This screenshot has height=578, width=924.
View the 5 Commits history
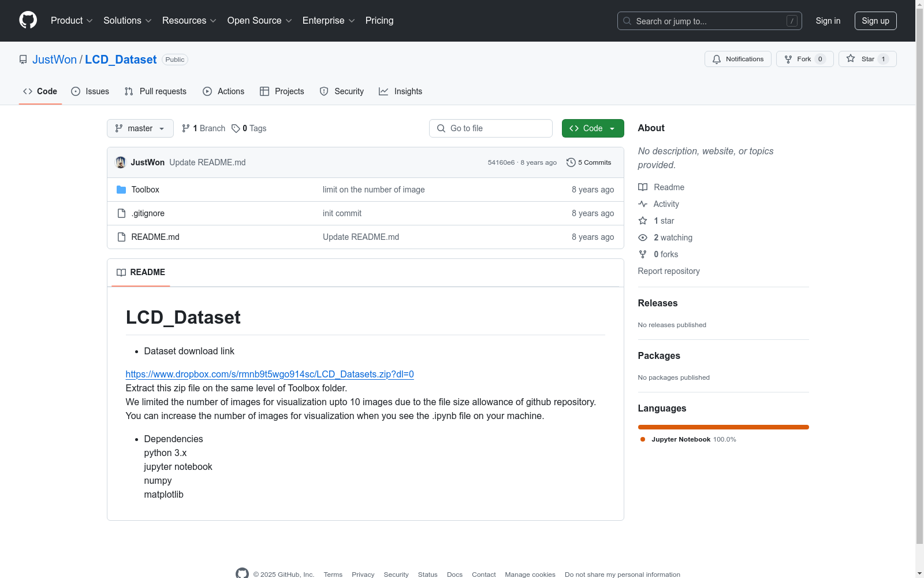point(589,162)
